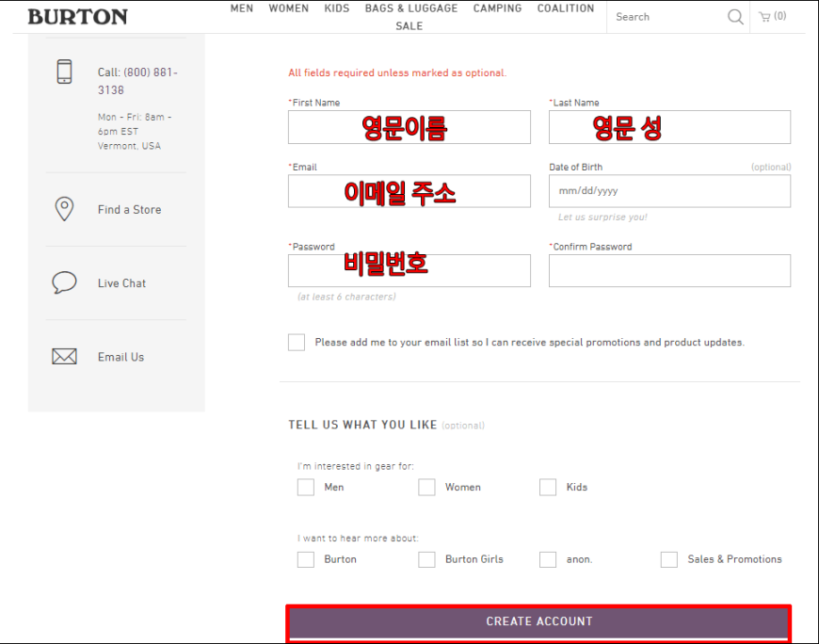The height and width of the screenshot is (644, 819).
Task: Click the Burton logo
Action: pyautogui.click(x=77, y=17)
